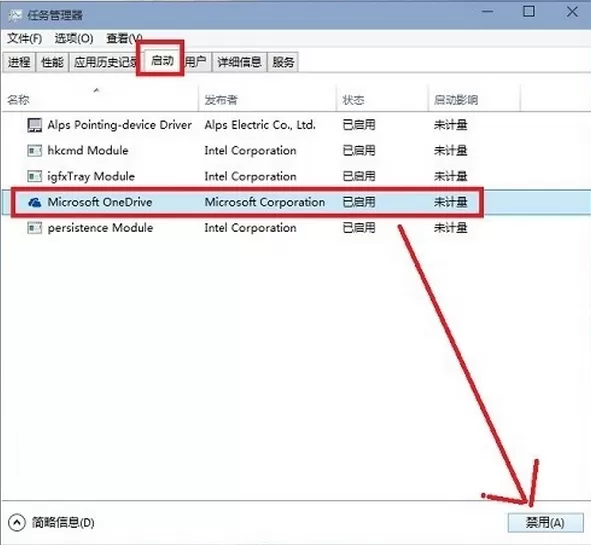Click the hkcmd Module icon
Image resolution: width=591 pixels, height=545 pixels.
coord(35,151)
